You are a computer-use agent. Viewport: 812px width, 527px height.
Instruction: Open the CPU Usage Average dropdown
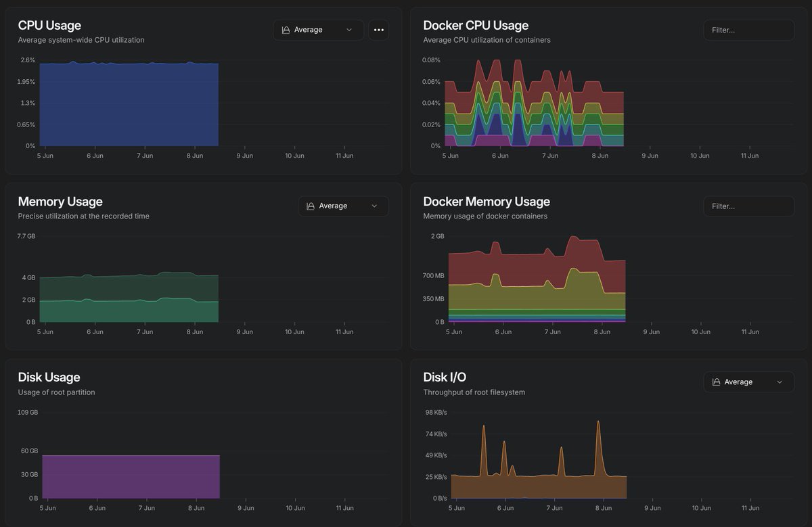coord(318,30)
